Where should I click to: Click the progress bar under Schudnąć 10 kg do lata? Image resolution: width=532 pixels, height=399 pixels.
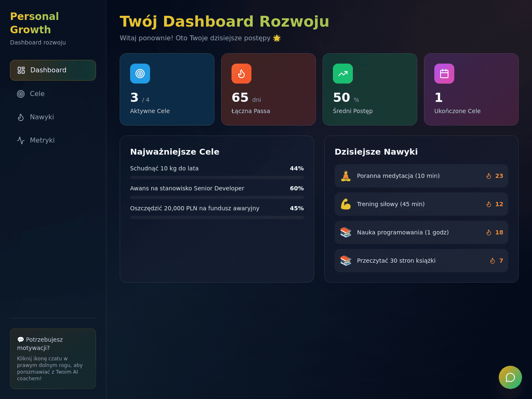click(217, 177)
